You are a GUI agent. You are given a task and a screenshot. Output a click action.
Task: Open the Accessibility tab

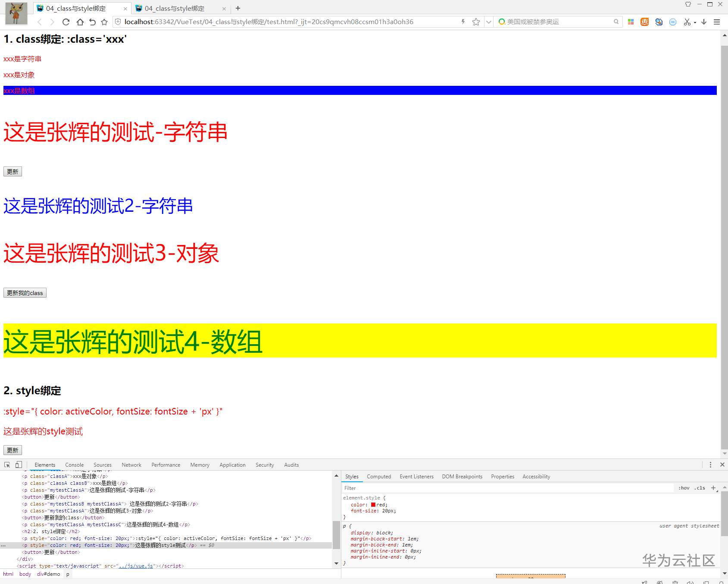pyautogui.click(x=536, y=477)
